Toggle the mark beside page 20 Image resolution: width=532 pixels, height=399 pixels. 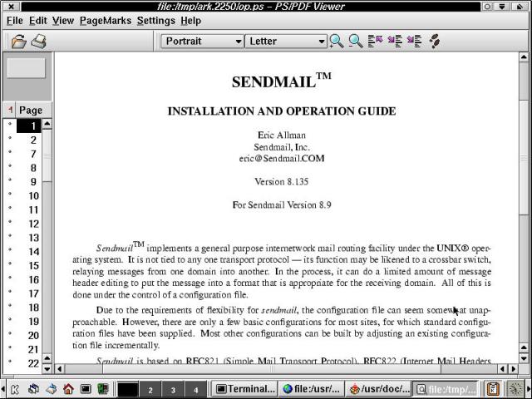tap(9, 336)
